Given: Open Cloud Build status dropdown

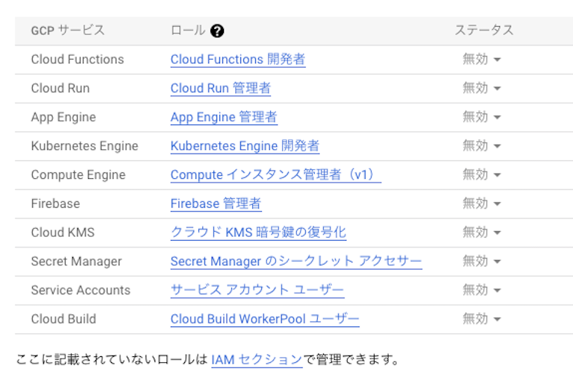Looking at the screenshot, I should [x=481, y=319].
